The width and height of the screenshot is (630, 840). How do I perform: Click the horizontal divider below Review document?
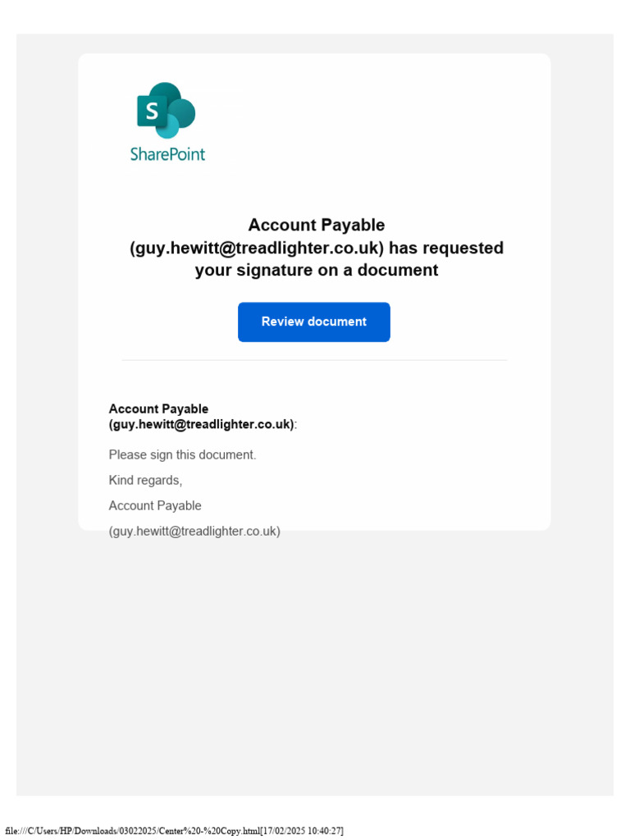coord(314,361)
